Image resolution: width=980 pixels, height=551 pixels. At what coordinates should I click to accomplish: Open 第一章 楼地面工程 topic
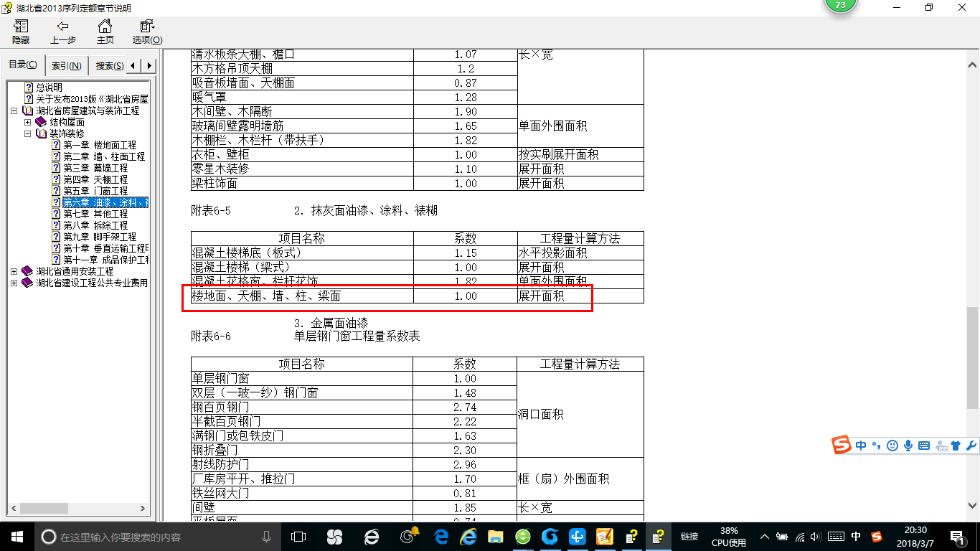point(100,145)
